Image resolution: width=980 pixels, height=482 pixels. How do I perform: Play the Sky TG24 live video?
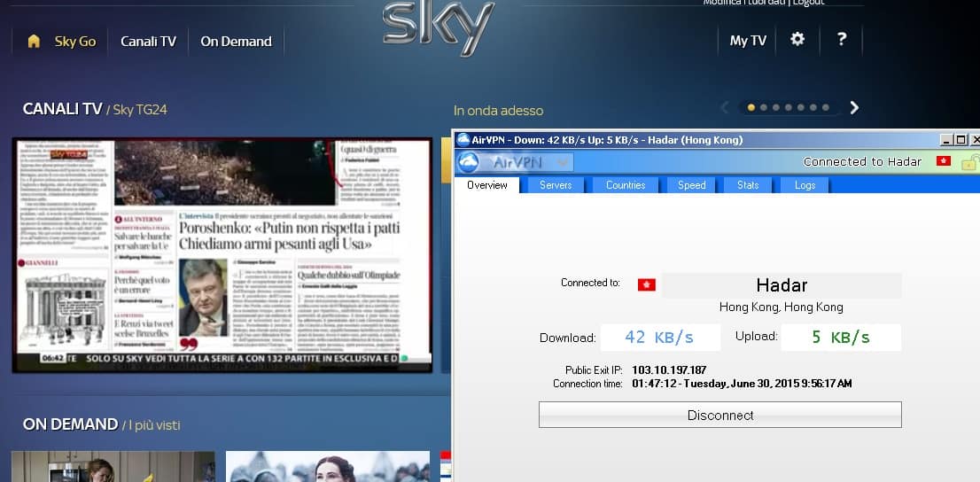(222, 256)
